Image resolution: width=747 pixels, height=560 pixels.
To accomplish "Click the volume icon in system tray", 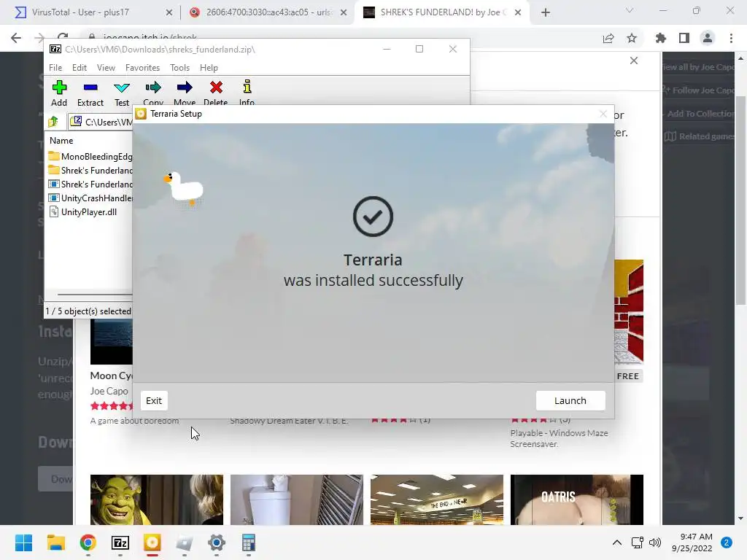I will pos(655,542).
